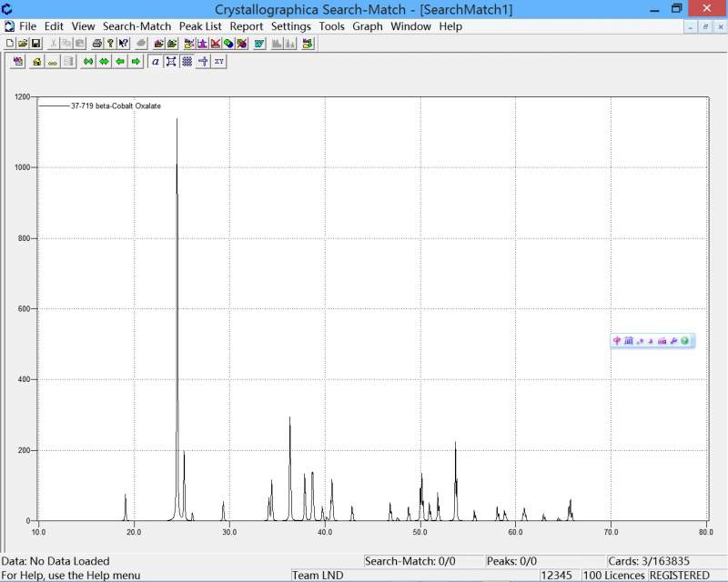Click the yellow chain link icon
This screenshot has height=582, width=728.
pos(53,61)
